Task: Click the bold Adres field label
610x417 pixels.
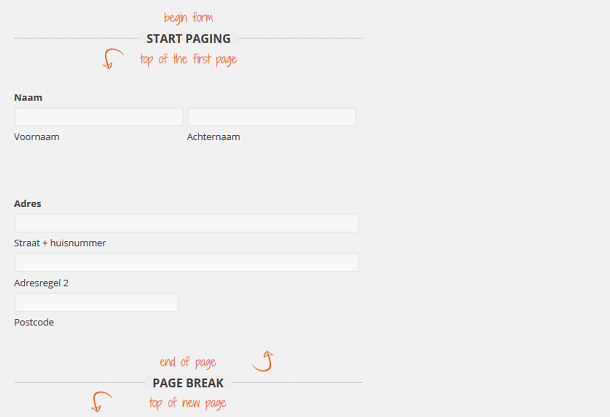Action: tap(28, 204)
